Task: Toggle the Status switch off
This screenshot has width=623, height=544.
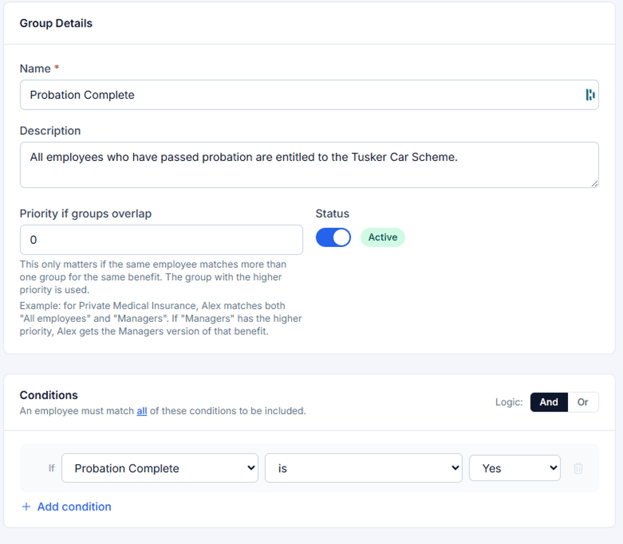Action: pos(333,238)
